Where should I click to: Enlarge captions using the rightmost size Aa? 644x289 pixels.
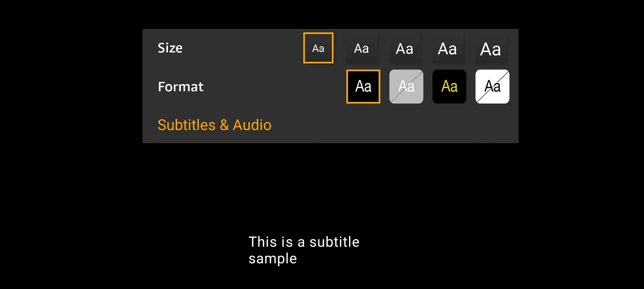tap(491, 48)
